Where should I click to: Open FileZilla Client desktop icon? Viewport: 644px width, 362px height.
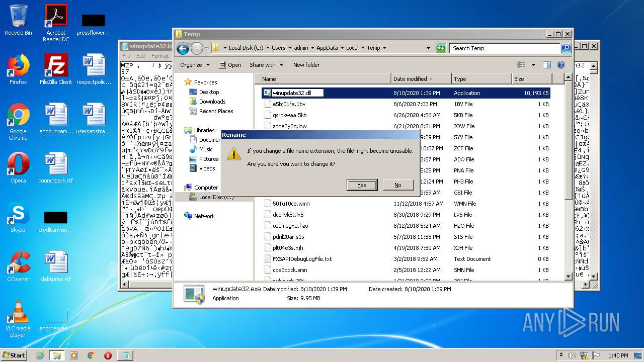(x=56, y=69)
